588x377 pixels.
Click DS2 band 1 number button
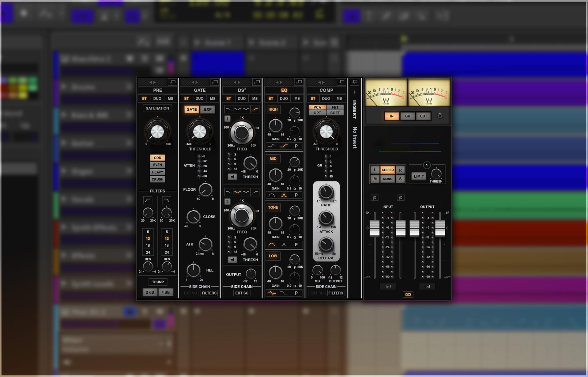click(227, 119)
